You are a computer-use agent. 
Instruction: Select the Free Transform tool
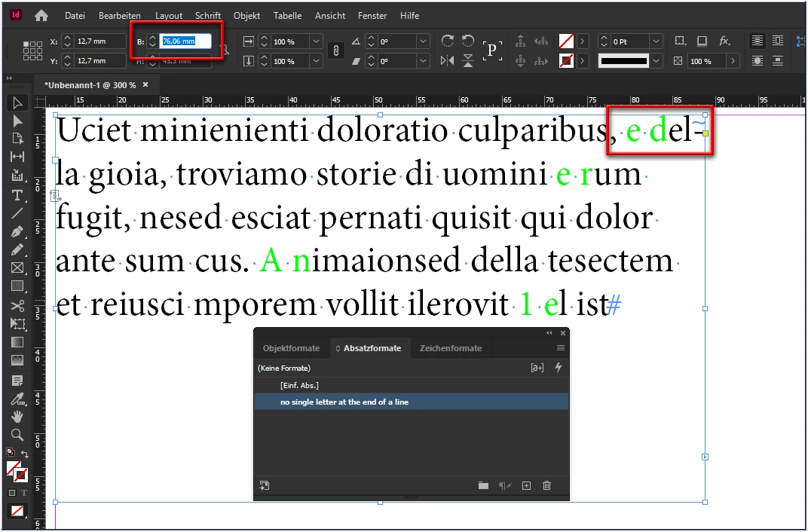coord(17,324)
